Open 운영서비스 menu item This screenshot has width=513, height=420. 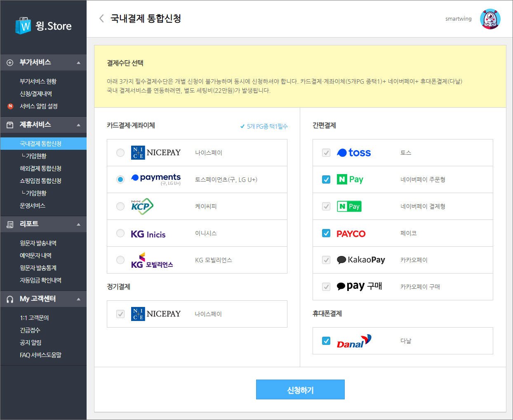pyautogui.click(x=33, y=205)
